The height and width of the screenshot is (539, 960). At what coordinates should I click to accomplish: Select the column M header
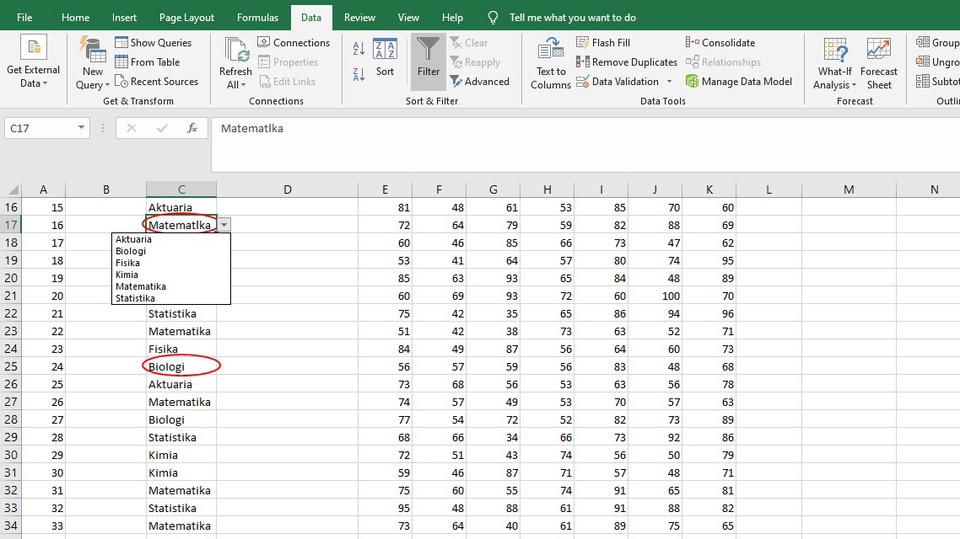coord(849,189)
